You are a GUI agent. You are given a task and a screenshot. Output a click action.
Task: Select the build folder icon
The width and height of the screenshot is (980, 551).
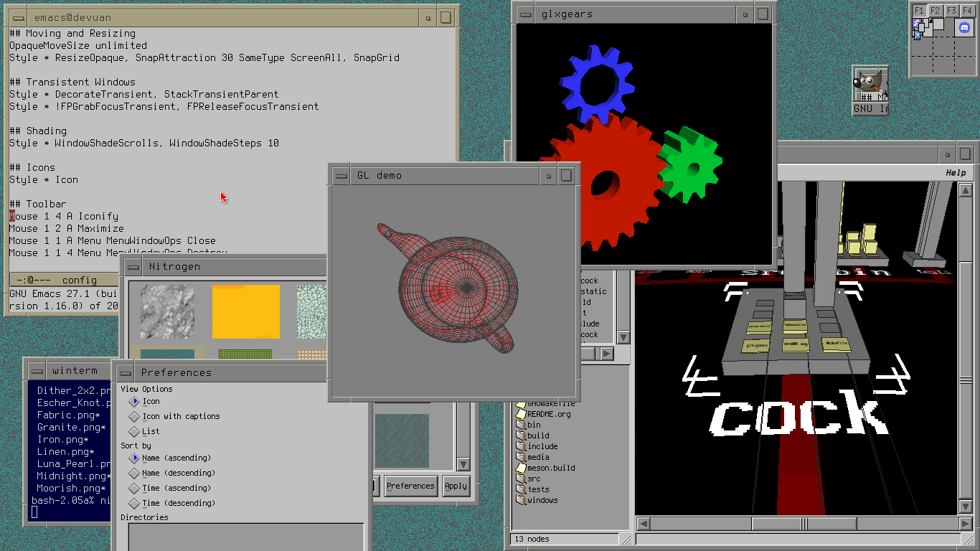pos(521,435)
